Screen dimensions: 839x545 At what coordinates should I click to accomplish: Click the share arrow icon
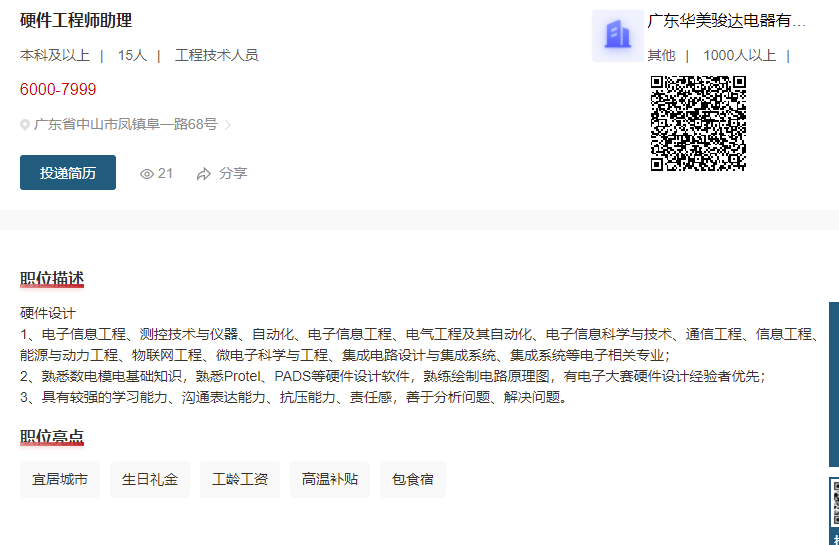tap(204, 174)
